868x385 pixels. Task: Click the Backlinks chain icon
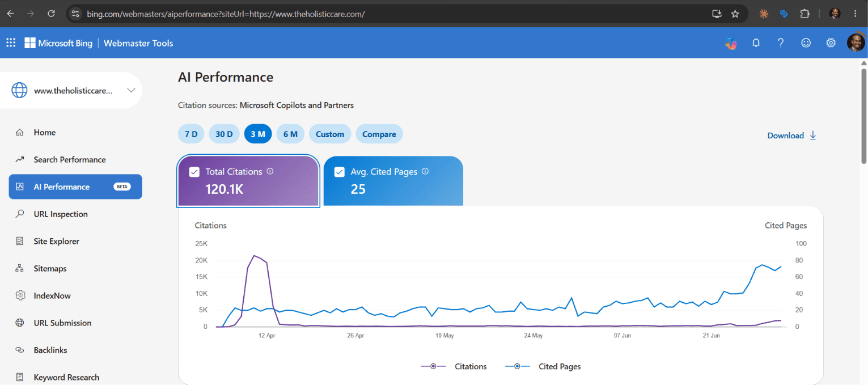(20, 350)
